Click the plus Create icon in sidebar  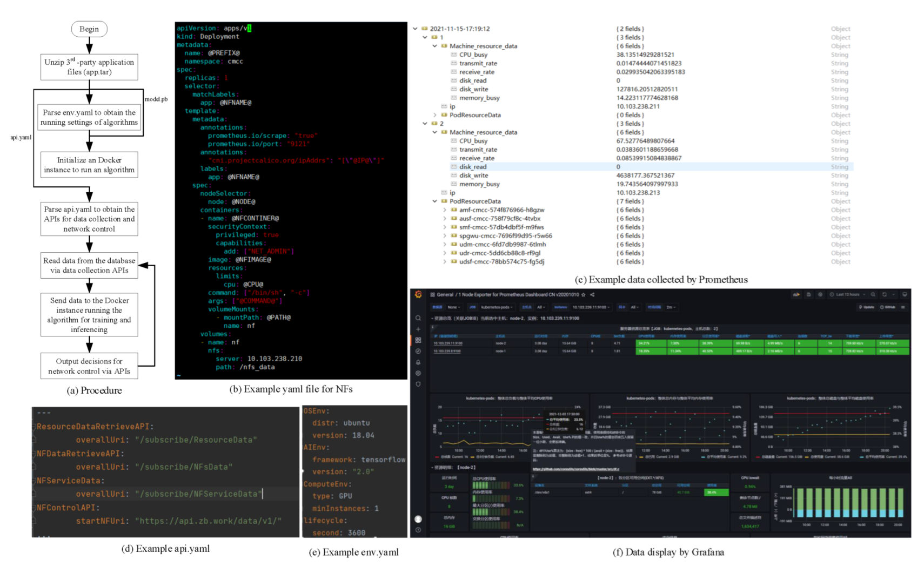coord(418,329)
